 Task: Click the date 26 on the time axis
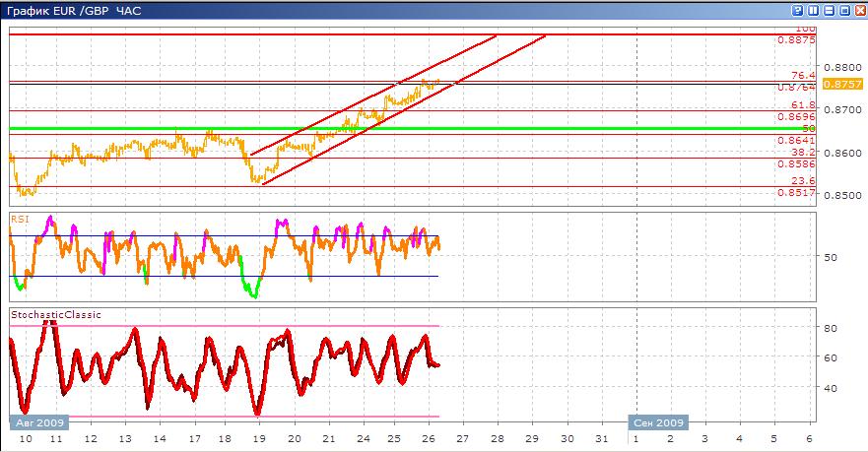(x=428, y=439)
